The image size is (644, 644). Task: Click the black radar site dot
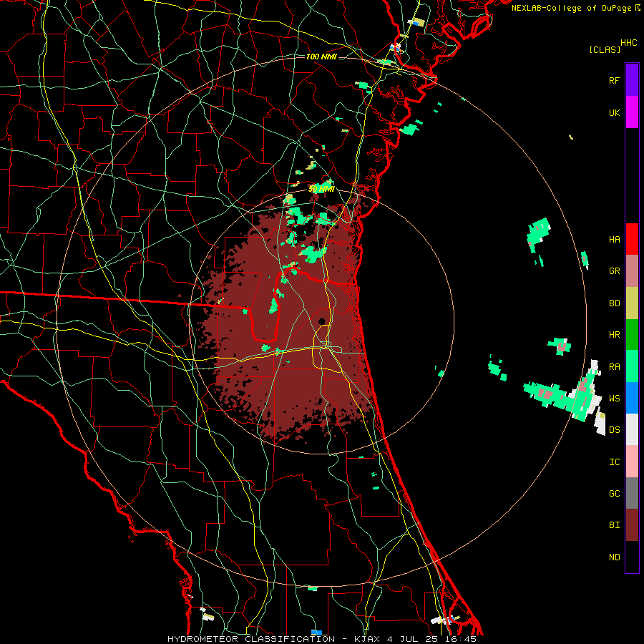(x=322, y=321)
